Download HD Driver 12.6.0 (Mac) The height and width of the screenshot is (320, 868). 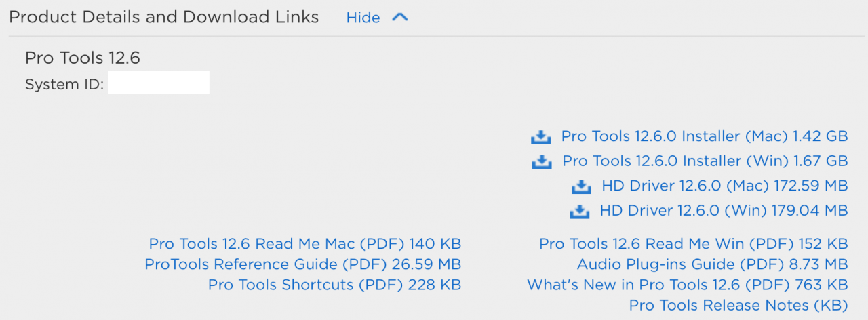pos(725,186)
